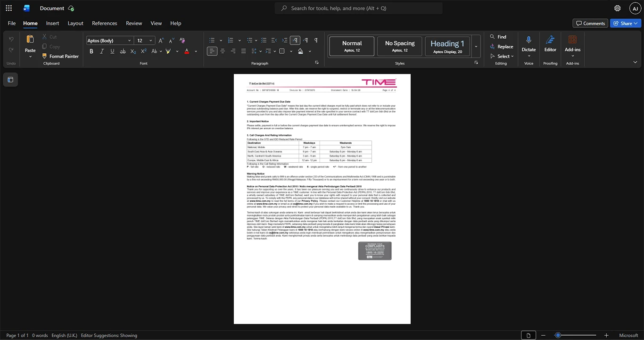Expand the styles gallery arrow

tap(476, 46)
